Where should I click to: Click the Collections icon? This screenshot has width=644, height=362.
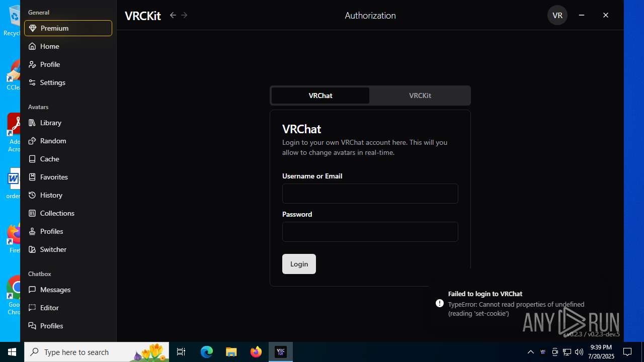click(32, 213)
